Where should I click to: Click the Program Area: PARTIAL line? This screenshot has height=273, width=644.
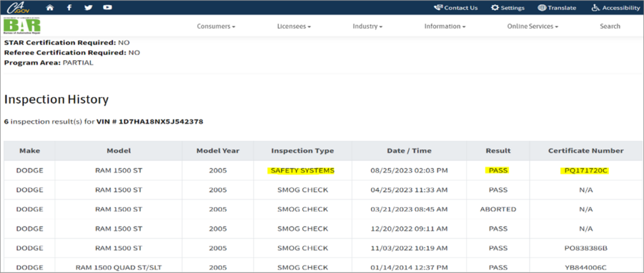49,64
